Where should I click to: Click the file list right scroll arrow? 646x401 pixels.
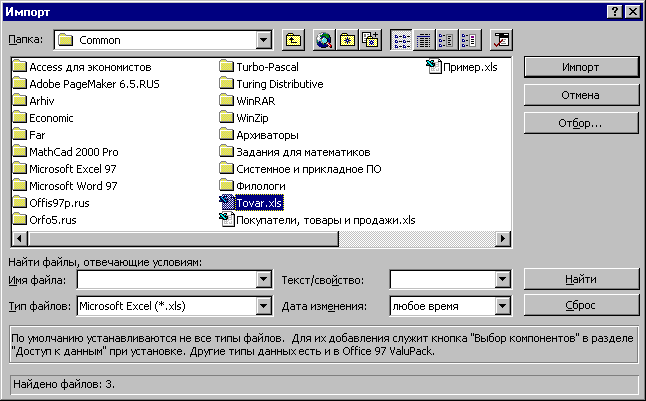(503, 238)
